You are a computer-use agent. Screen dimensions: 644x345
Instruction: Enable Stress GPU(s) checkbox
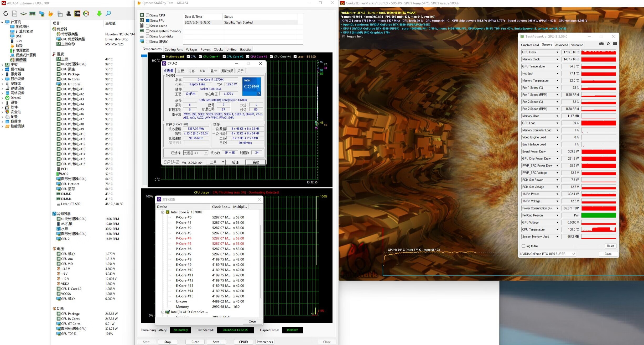(x=148, y=41)
